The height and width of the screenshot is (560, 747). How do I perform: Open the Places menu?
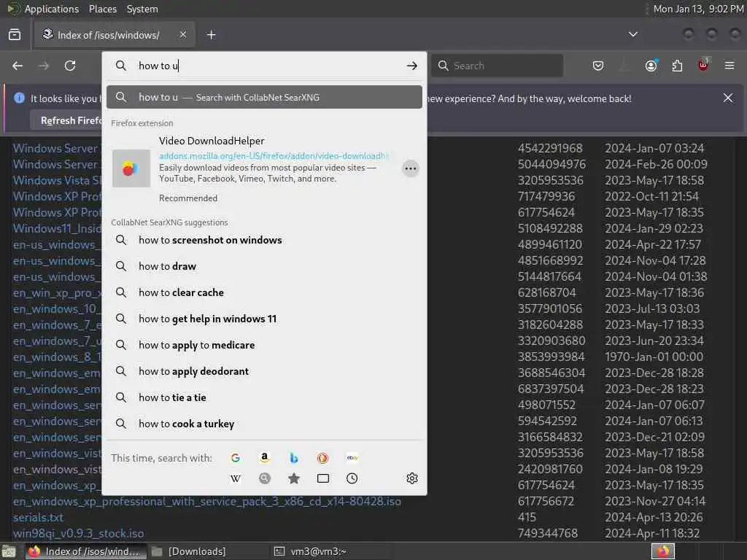point(103,9)
